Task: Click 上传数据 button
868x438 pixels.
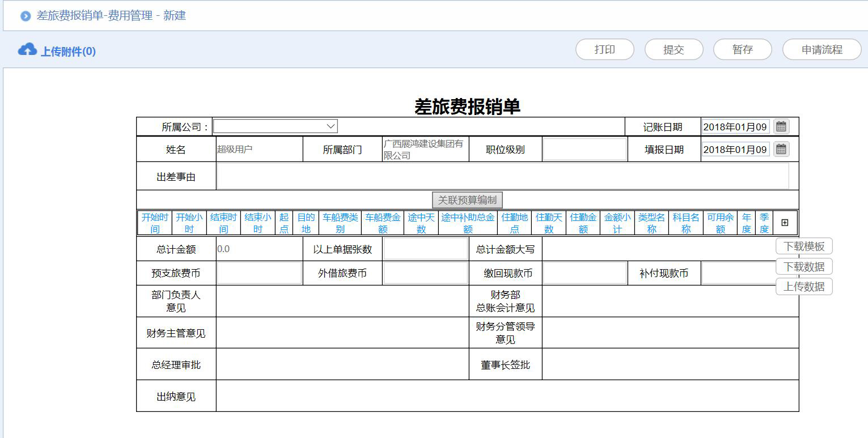Action: 803,287
